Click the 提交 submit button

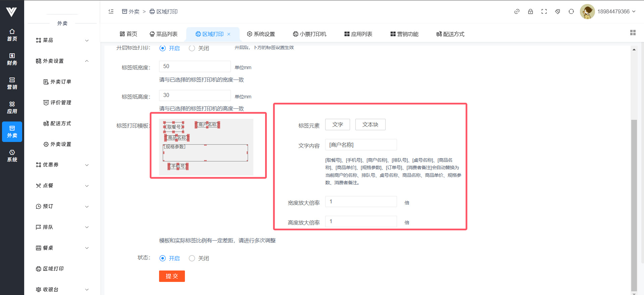pyautogui.click(x=172, y=276)
